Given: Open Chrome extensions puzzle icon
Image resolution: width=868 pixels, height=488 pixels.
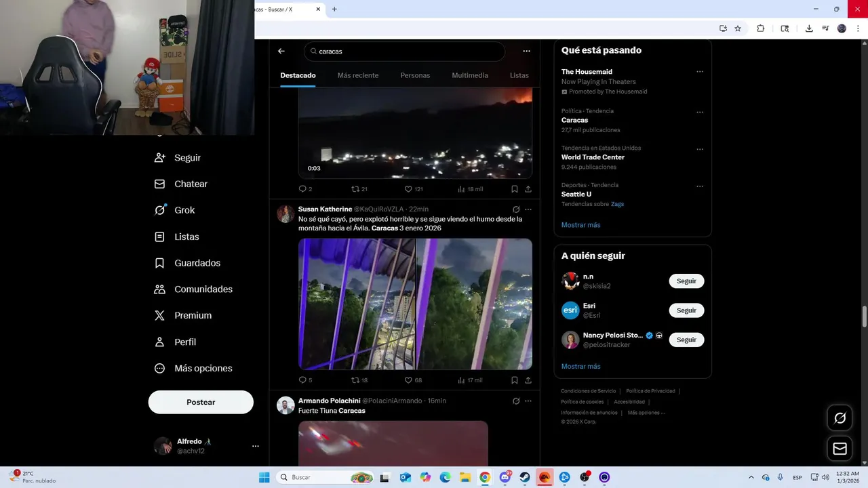Looking at the screenshot, I should 760,28.
